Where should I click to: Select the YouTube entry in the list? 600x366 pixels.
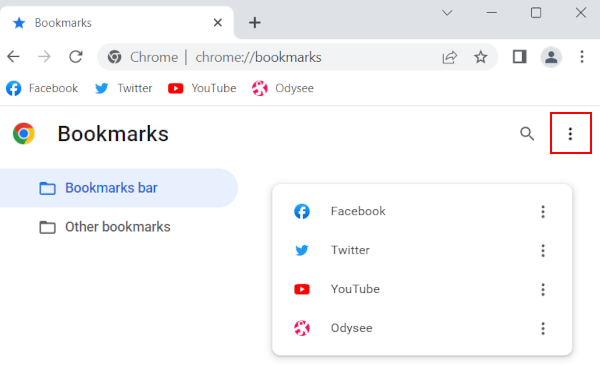click(422, 289)
